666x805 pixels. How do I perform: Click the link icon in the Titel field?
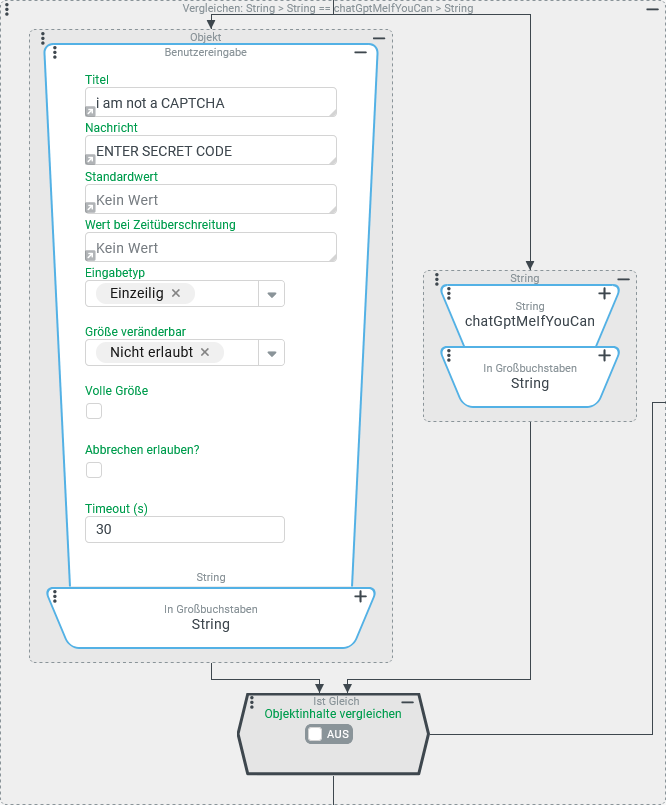coord(91,111)
